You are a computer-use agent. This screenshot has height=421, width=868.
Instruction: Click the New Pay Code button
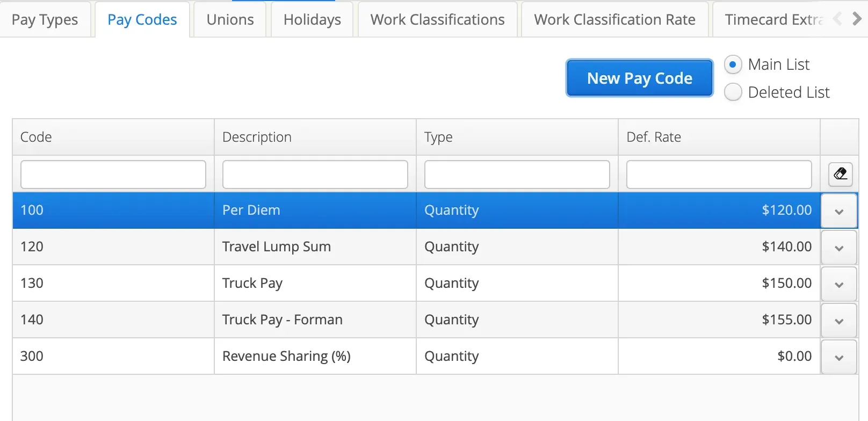click(640, 78)
